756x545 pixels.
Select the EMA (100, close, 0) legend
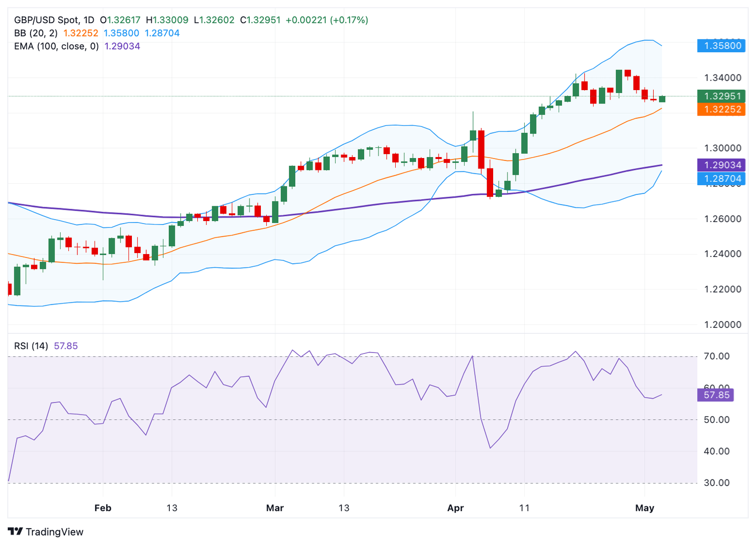[x=56, y=46]
